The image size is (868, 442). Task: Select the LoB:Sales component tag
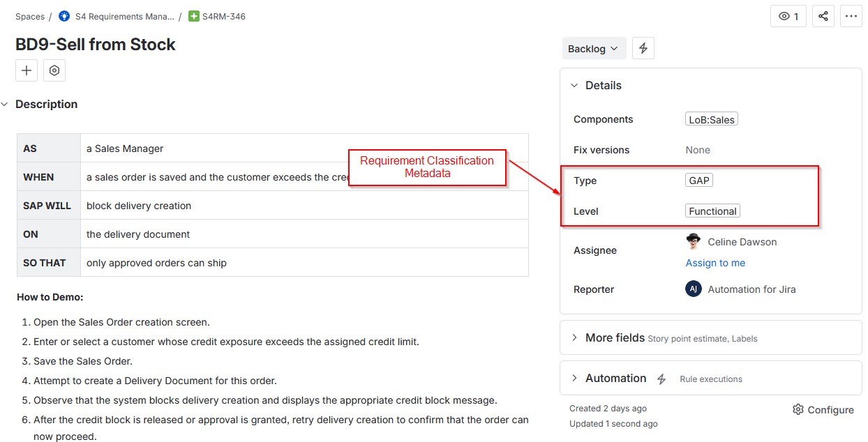pyautogui.click(x=711, y=119)
